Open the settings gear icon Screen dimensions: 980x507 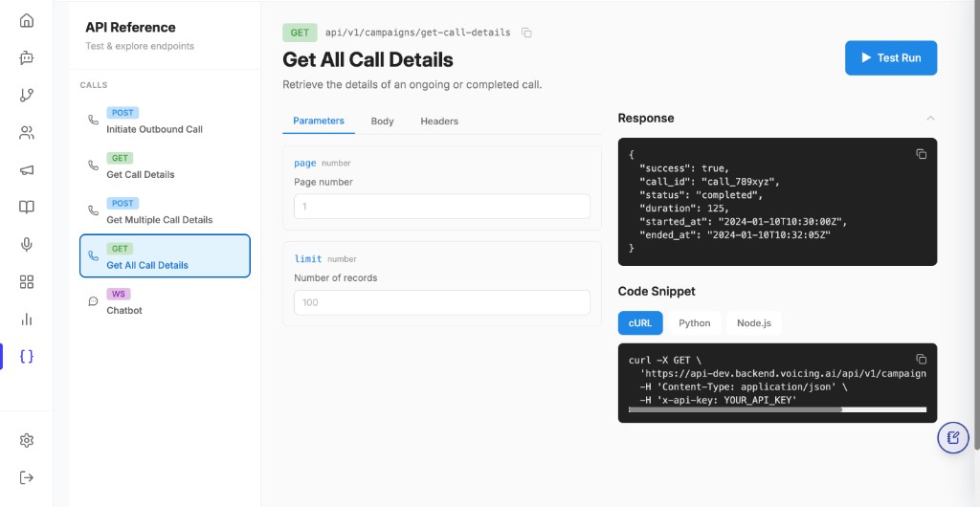click(x=26, y=440)
